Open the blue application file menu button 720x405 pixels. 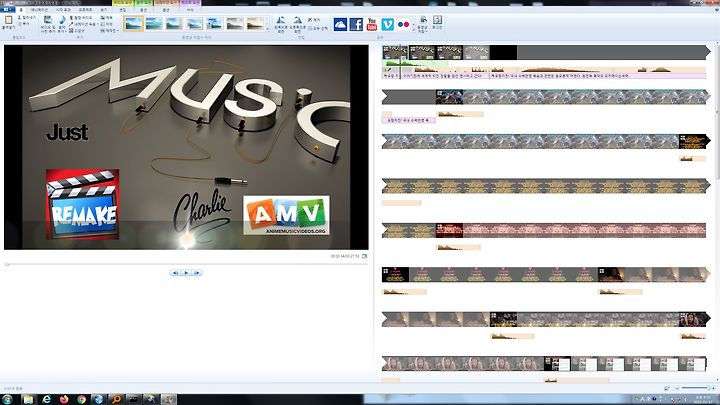coord(7,9)
